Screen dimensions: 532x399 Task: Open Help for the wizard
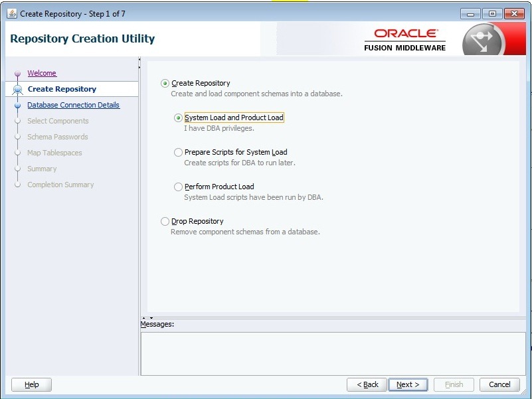pyautogui.click(x=31, y=384)
